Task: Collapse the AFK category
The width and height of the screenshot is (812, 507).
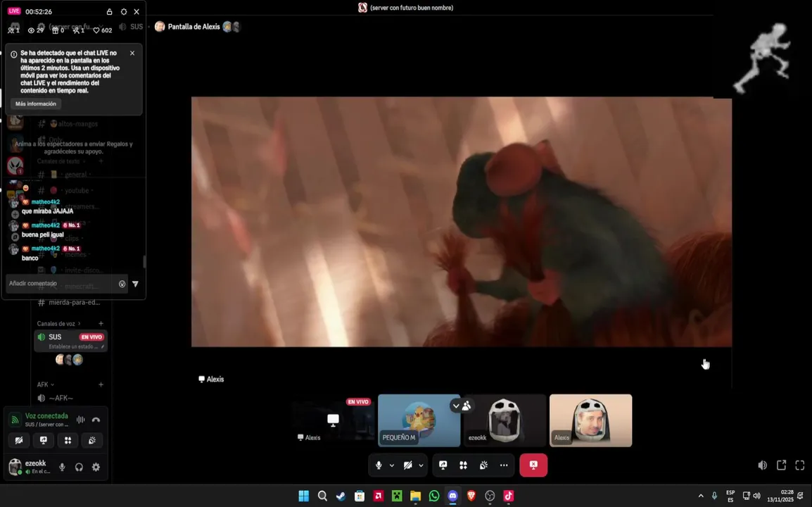Action: coord(45,384)
